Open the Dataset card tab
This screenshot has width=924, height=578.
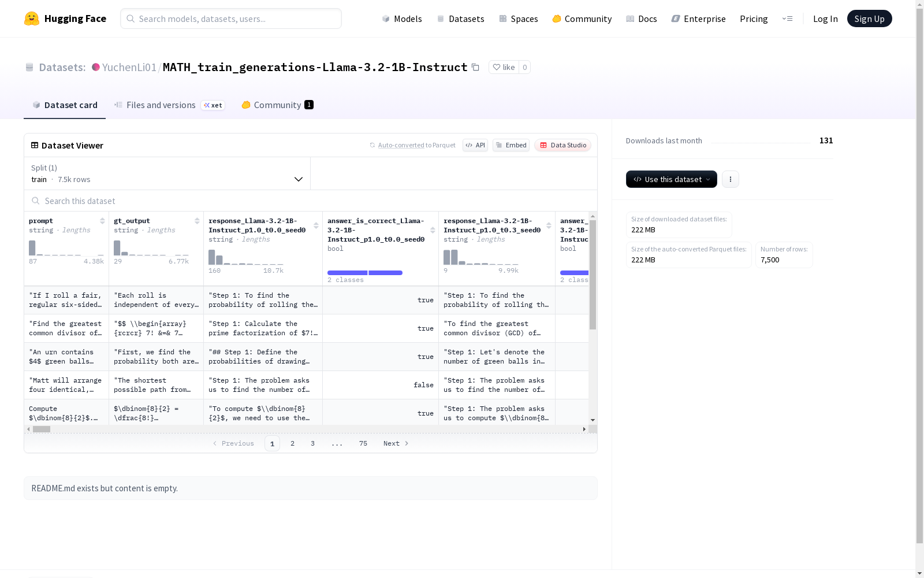65,105
